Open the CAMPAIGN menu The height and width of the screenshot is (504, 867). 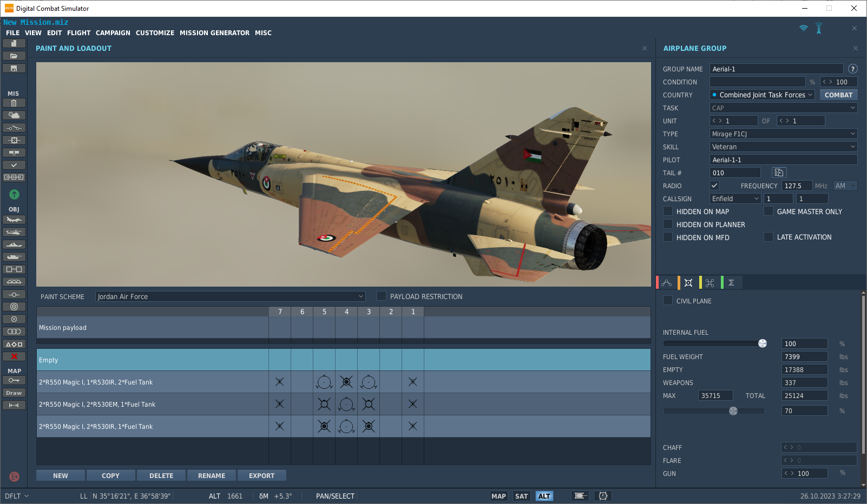coord(113,33)
